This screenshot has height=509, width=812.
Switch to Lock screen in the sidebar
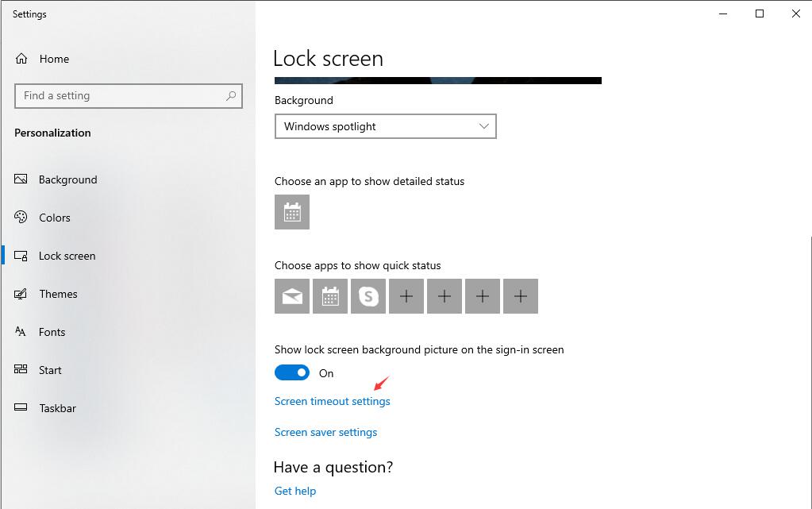(67, 256)
